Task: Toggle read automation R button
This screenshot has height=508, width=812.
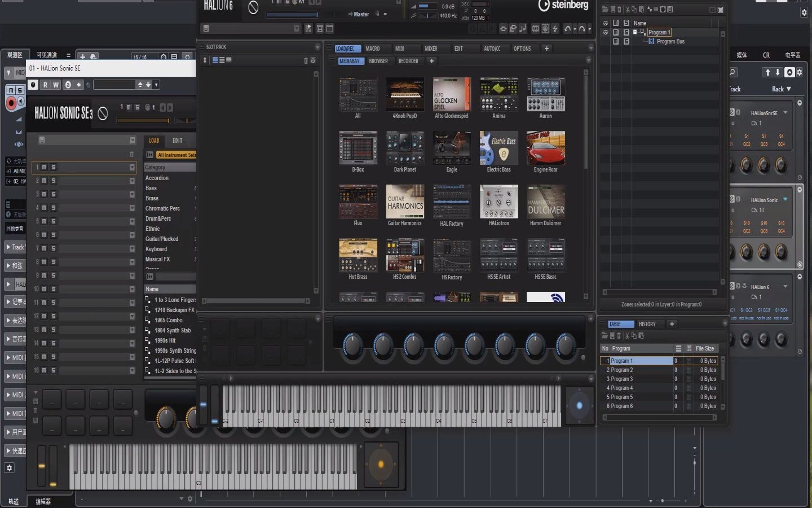Action: (45, 85)
